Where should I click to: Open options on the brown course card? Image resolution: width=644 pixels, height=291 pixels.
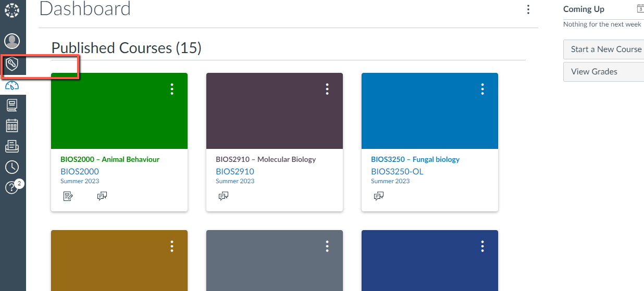pos(172,246)
